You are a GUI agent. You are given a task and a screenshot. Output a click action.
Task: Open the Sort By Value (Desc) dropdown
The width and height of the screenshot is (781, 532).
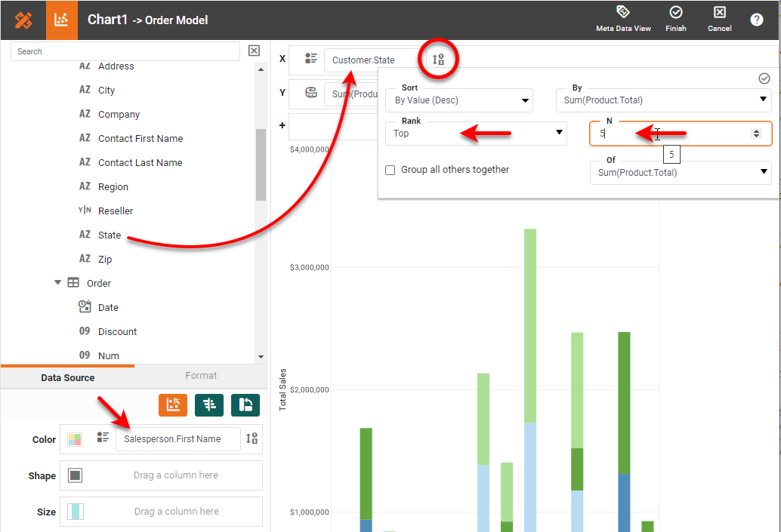tap(458, 100)
